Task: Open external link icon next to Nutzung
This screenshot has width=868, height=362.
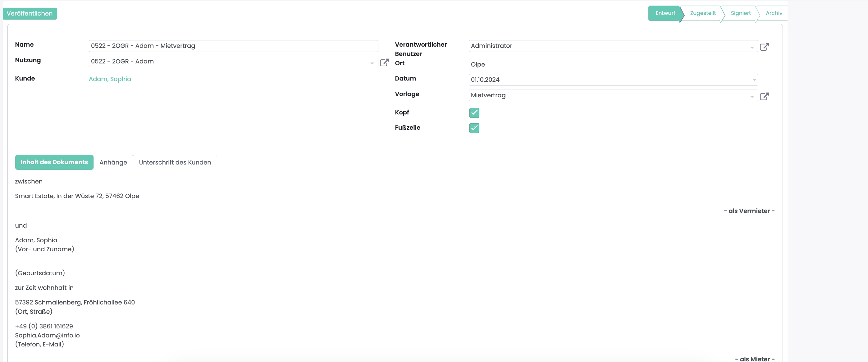Action: [384, 63]
